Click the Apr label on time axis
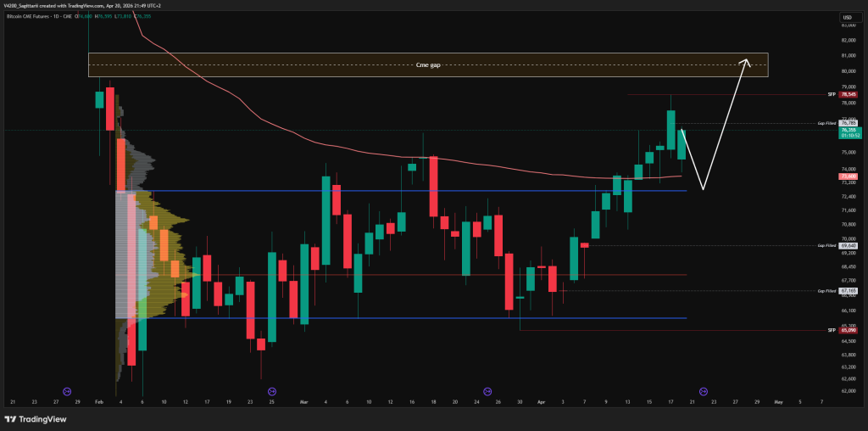Viewport: 868px width, 431px height. click(541, 401)
